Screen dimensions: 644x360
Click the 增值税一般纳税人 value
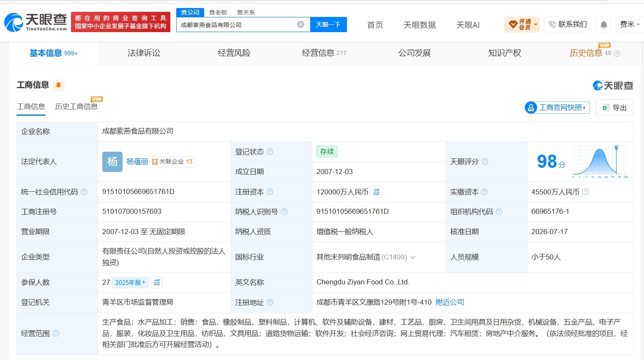[x=345, y=232]
